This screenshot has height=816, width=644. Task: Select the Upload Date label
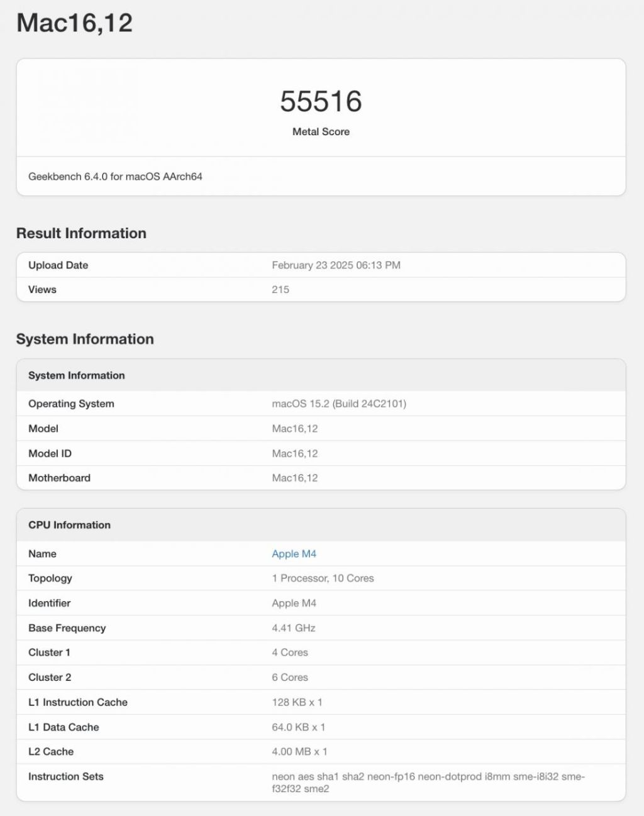58,265
